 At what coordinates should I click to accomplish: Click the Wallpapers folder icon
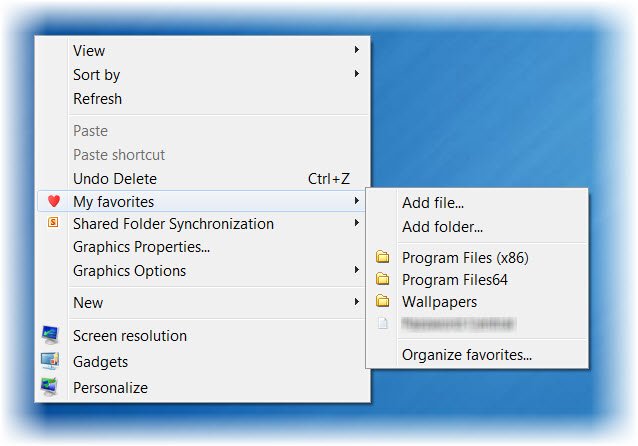click(x=382, y=302)
